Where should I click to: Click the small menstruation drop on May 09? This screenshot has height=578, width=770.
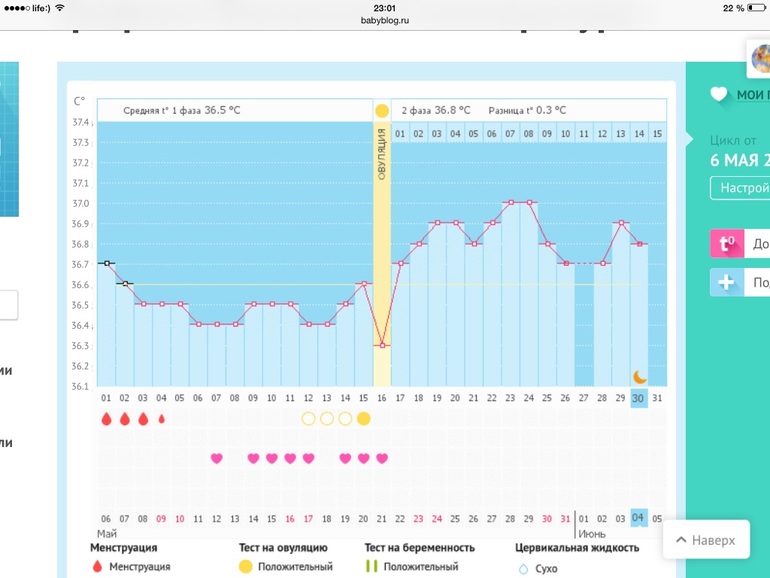pos(161,419)
